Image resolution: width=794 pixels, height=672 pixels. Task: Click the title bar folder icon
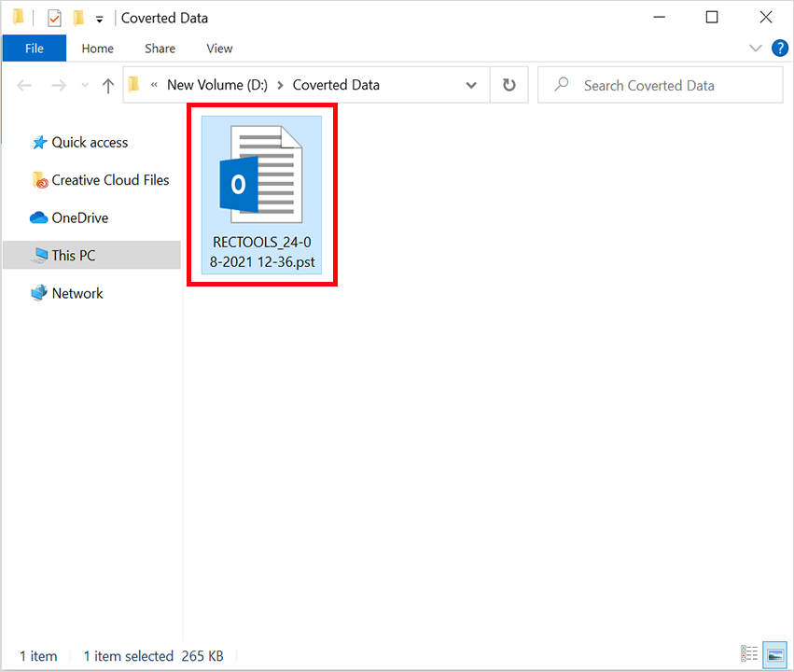click(19, 17)
